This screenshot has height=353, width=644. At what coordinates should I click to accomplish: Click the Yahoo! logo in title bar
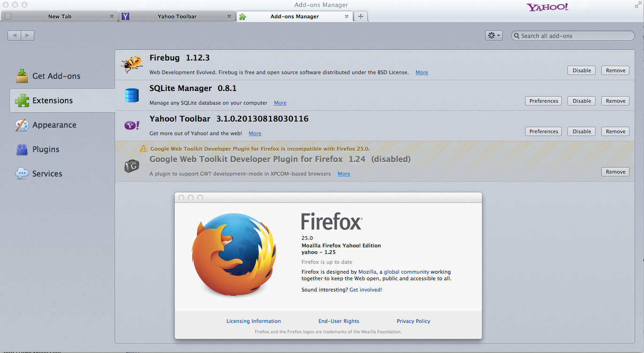(x=547, y=7)
